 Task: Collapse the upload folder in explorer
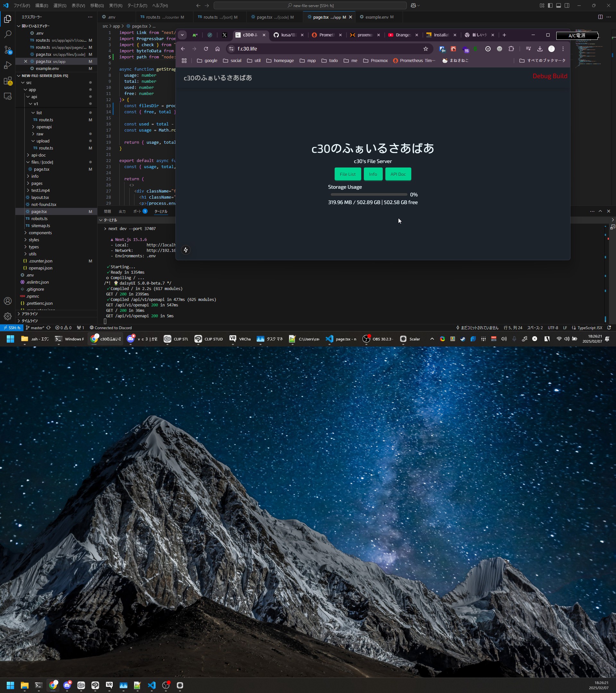pos(43,141)
